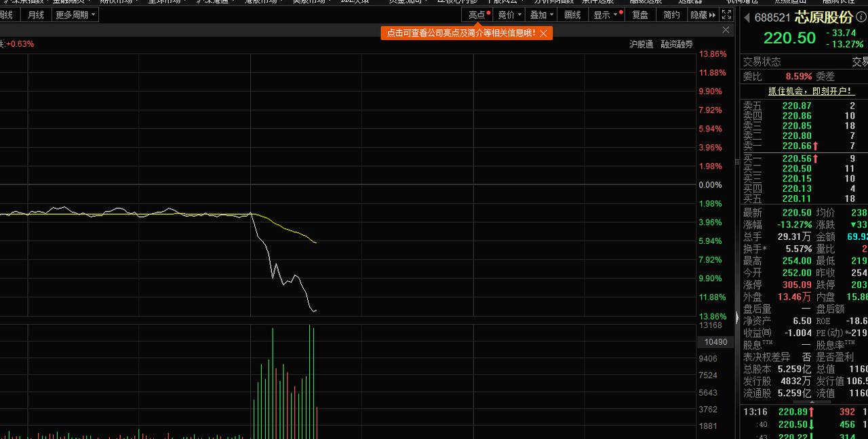Click the stock name 芯原股份
The width and height of the screenshot is (868, 439).
[825, 18]
